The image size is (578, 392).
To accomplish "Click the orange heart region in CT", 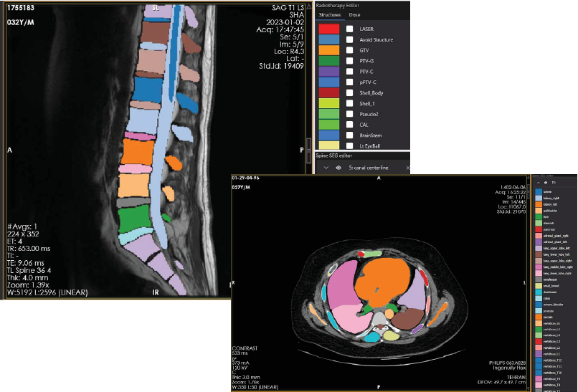I will (x=384, y=276).
